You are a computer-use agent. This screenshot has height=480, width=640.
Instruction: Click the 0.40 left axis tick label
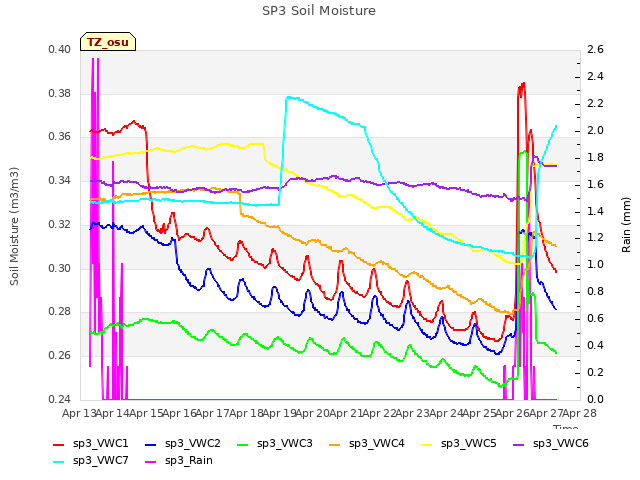[x=60, y=50]
